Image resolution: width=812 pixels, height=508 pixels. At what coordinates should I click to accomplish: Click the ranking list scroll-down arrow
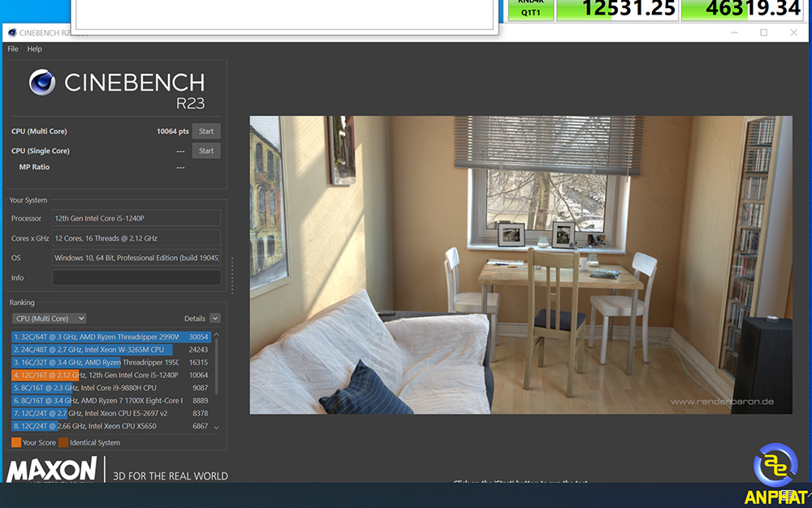click(x=217, y=428)
